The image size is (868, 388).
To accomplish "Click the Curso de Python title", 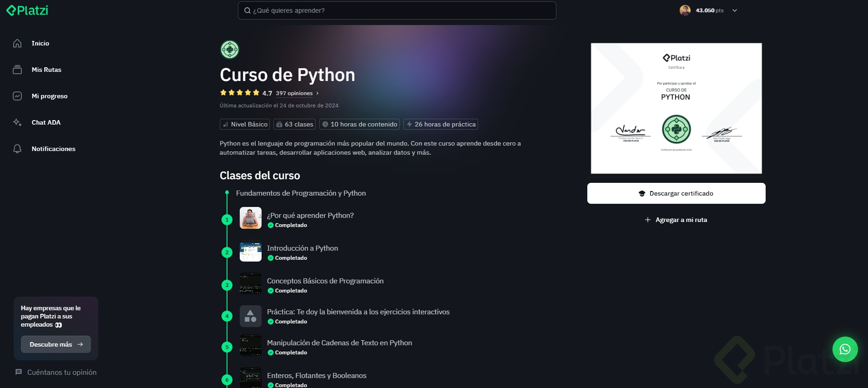I will (x=288, y=75).
